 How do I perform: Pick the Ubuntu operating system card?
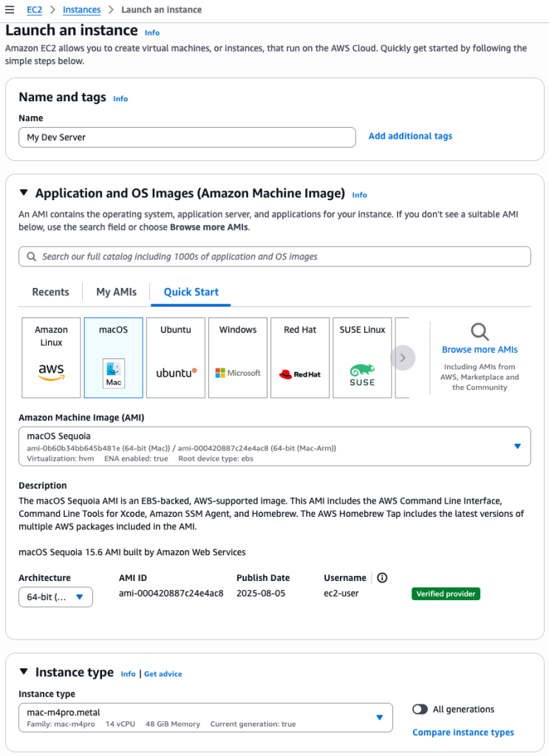pos(175,357)
